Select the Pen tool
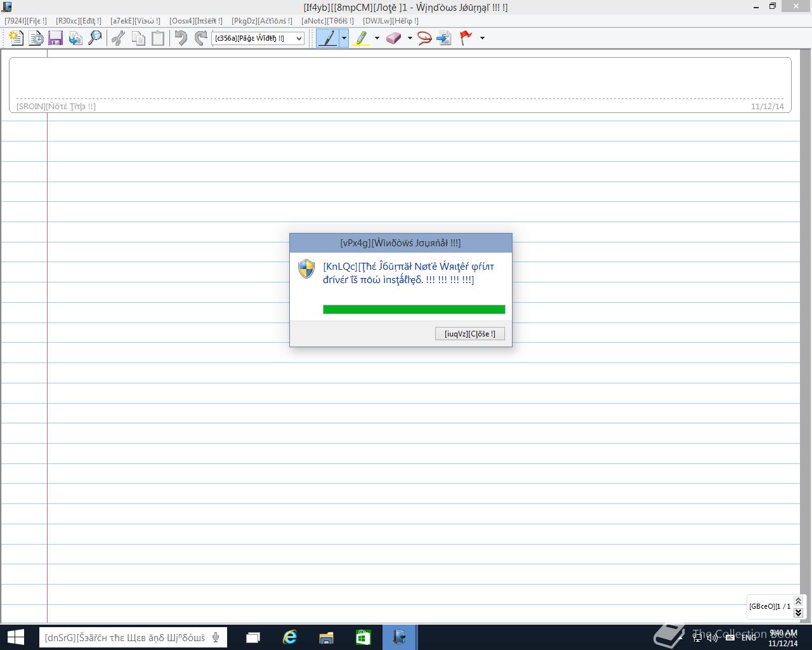812x650 pixels. (x=328, y=38)
